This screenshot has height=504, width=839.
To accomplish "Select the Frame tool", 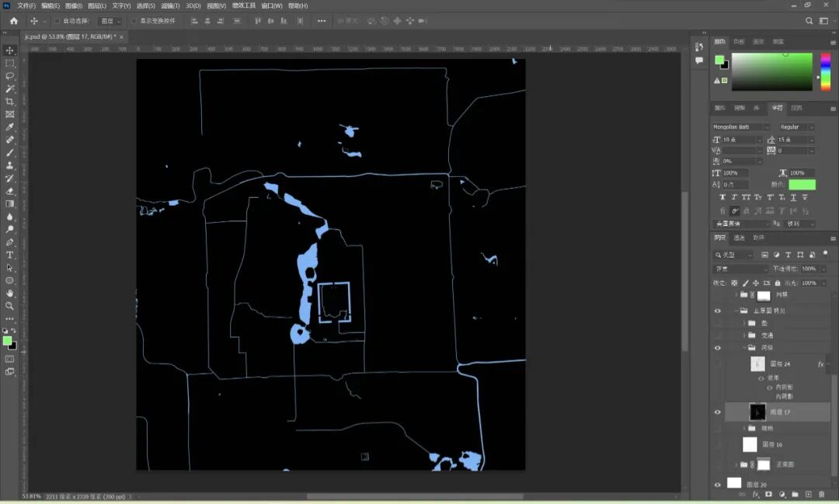I will point(9,114).
